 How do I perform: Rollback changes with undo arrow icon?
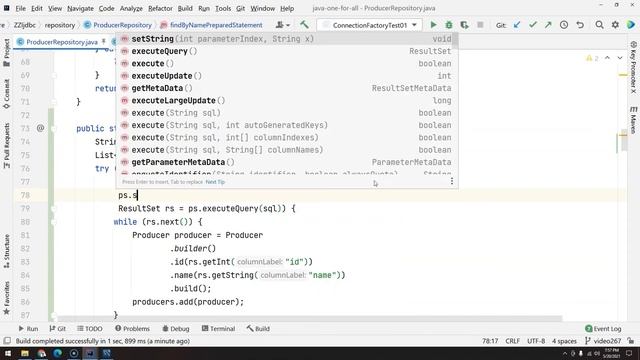point(580,25)
